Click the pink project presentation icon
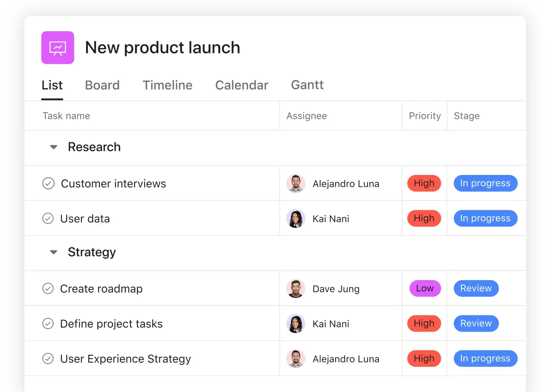Screen dimensions: 551x392 tap(58, 48)
